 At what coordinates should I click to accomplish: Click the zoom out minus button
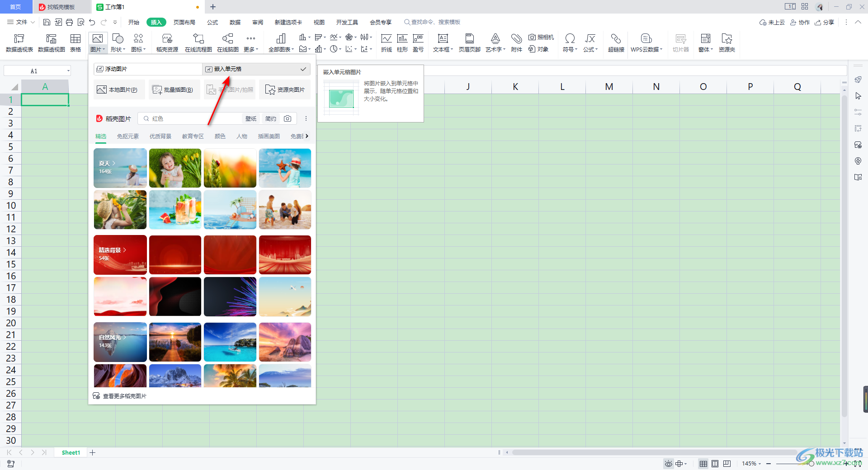(x=769, y=464)
